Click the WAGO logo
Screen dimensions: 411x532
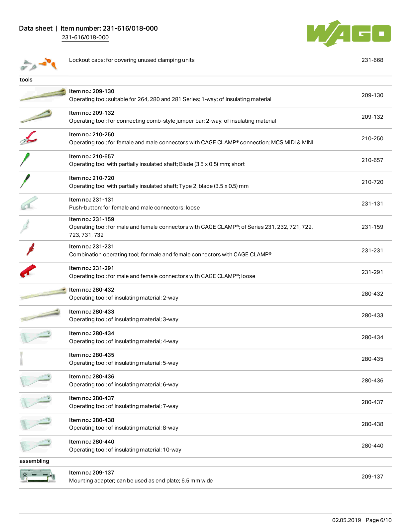[349, 33]
